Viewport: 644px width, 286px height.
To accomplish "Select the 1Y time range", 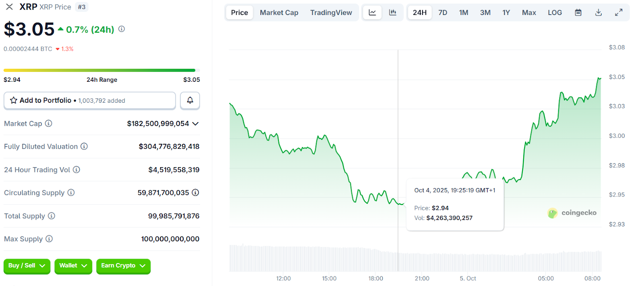I will (x=506, y=12).
